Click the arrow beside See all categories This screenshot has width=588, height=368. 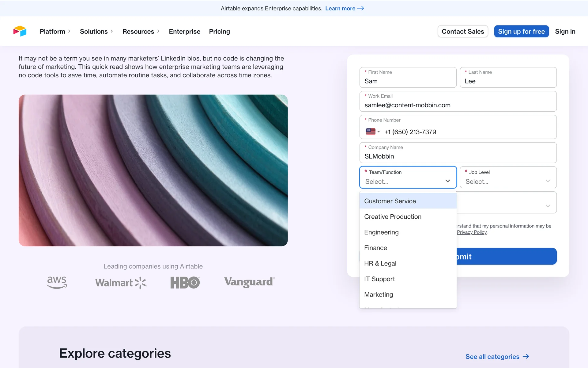[x=526, y=356]
